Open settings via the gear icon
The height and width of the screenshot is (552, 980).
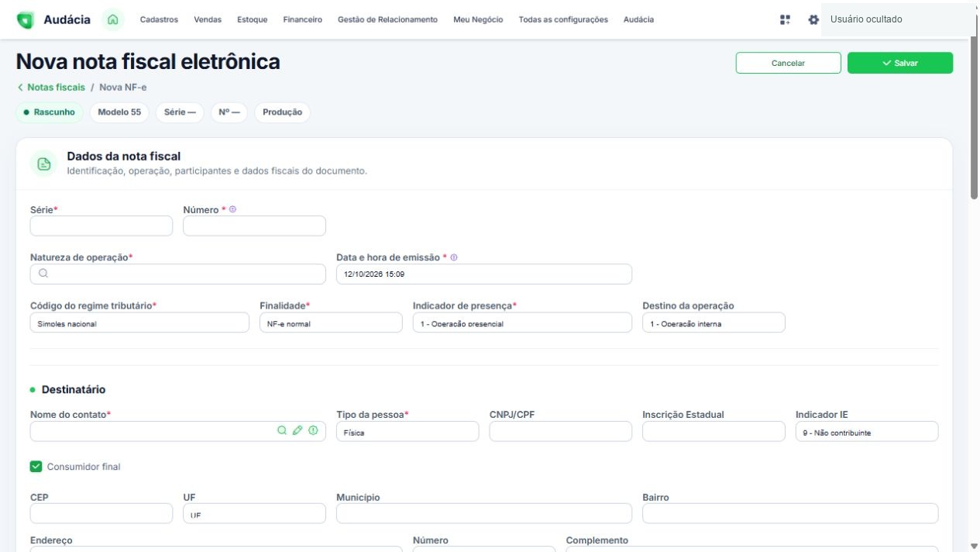(813, 19)
